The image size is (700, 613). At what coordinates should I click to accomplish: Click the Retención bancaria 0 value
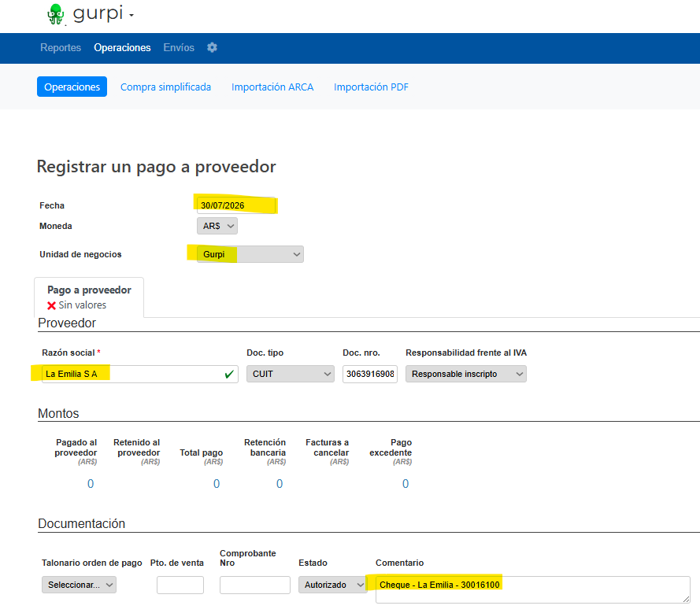[x=280, y=484]
